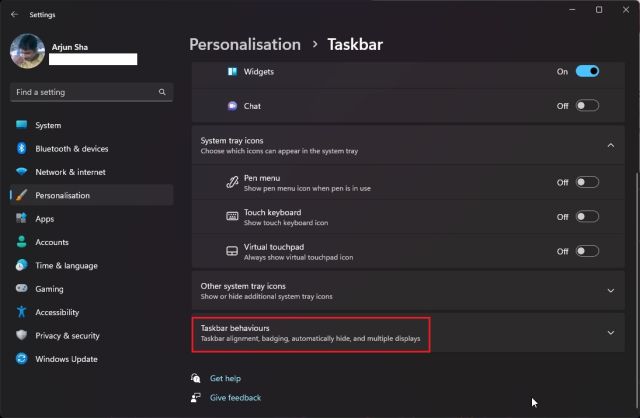Screen dimensions: 640x418
Task: Enable the Touch keyboard toggle
Action: click(x=587, y=217)
